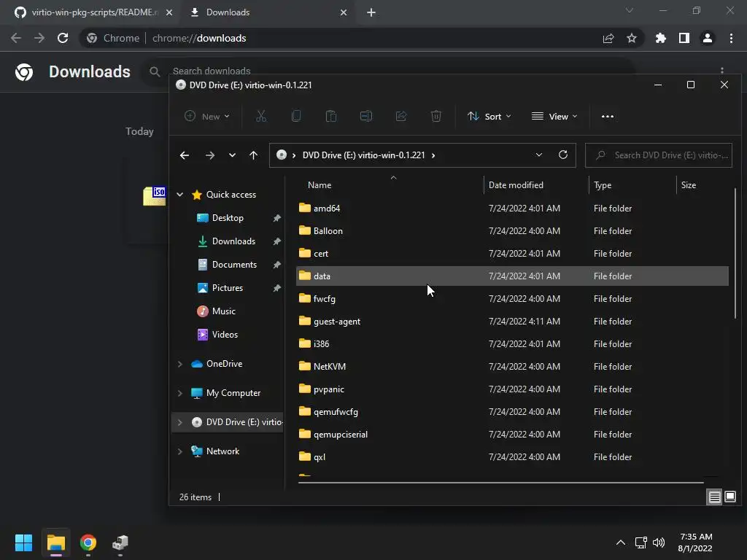Open Chrome three-dot main menu
747x560 pixels.
[x=731, y=38]
